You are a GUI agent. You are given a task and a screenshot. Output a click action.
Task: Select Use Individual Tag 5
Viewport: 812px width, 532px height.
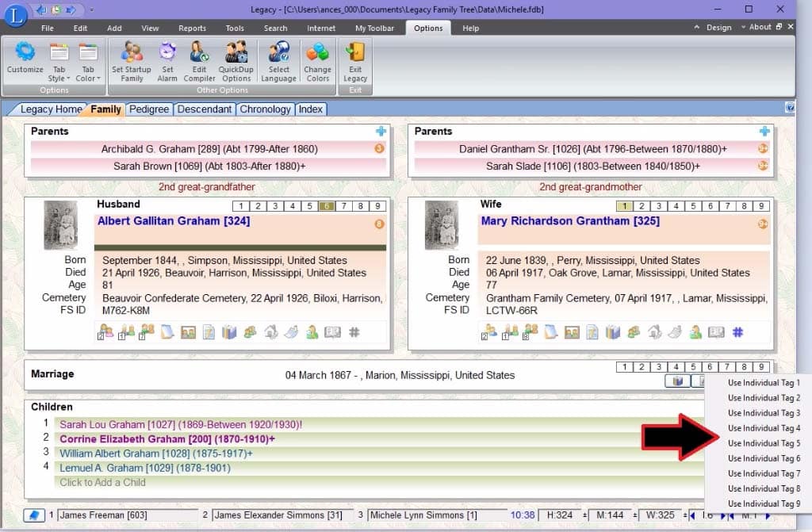[764, 443]
